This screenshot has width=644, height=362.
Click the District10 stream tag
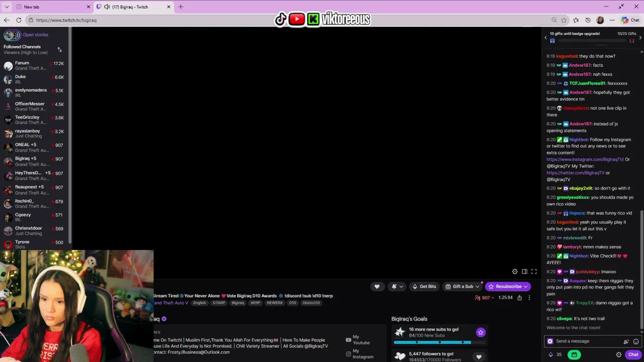click(x=311, y=303)
